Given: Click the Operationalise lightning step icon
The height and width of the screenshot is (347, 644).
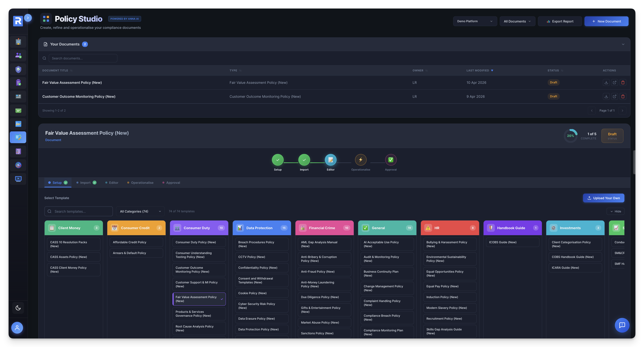Looking at the screenshot, I should [x=360, y=160].
